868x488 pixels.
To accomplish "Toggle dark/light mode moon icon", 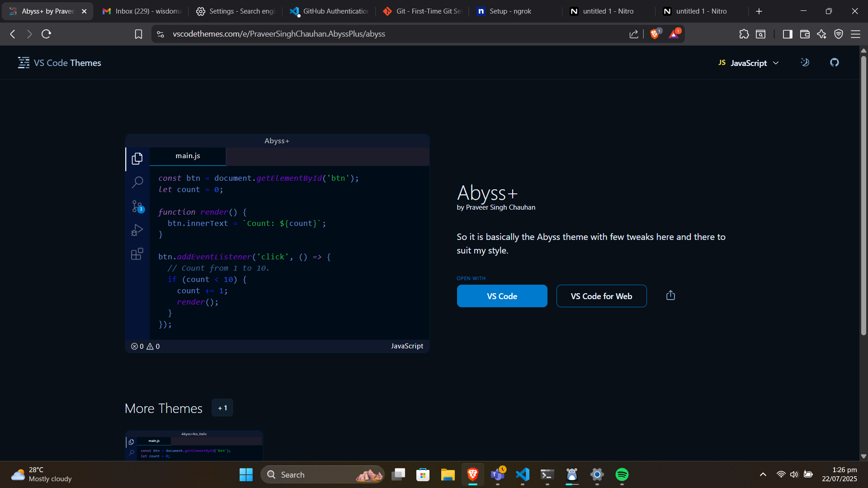I will click(x=805, y=63).
